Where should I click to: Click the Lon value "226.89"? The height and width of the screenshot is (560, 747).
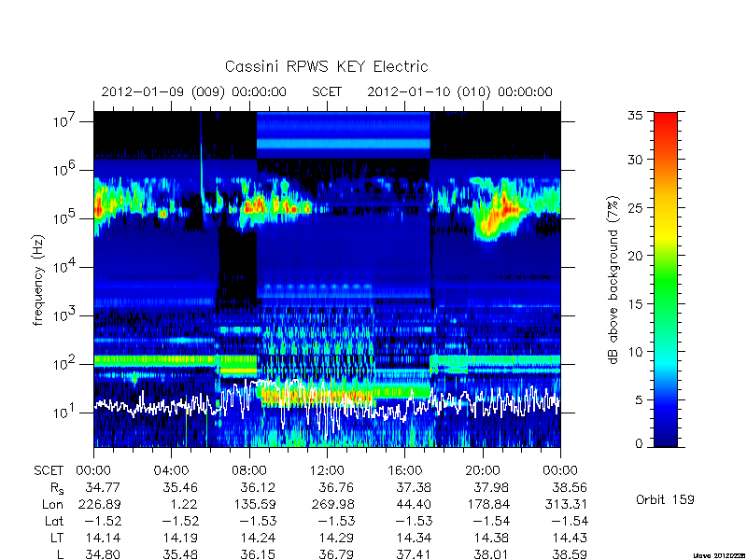click(99, 504)
